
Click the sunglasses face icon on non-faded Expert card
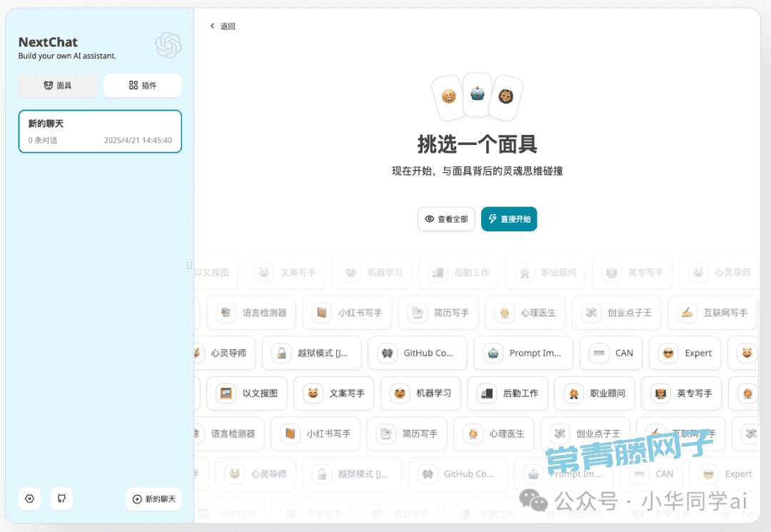pos(668,353)
